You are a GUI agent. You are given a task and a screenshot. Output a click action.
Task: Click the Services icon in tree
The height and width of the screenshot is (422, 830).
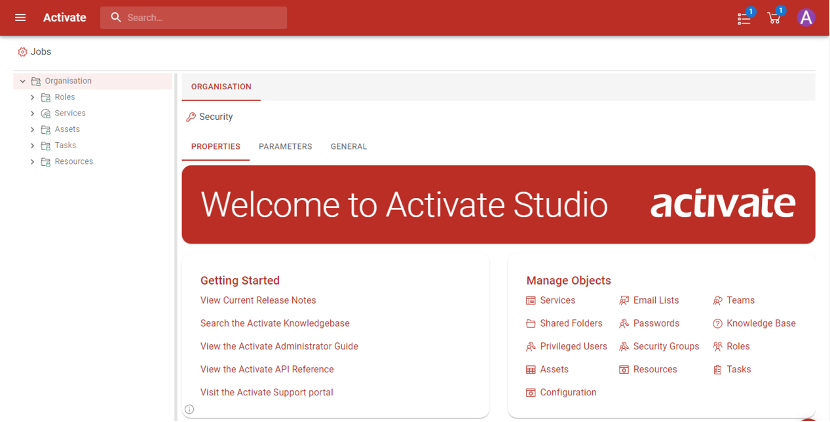(x=46, y=113)
